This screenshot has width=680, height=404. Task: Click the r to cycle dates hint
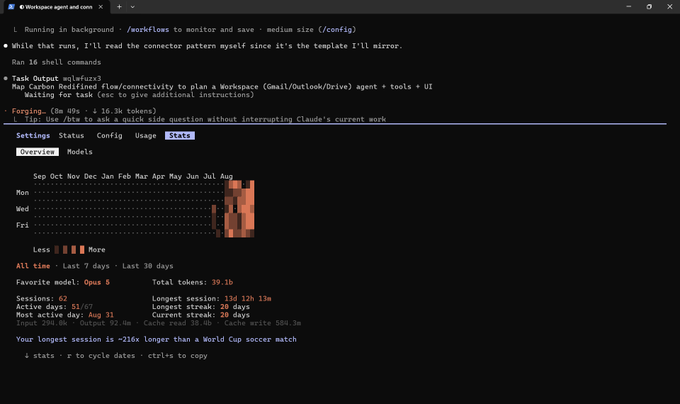pos(101,355)
